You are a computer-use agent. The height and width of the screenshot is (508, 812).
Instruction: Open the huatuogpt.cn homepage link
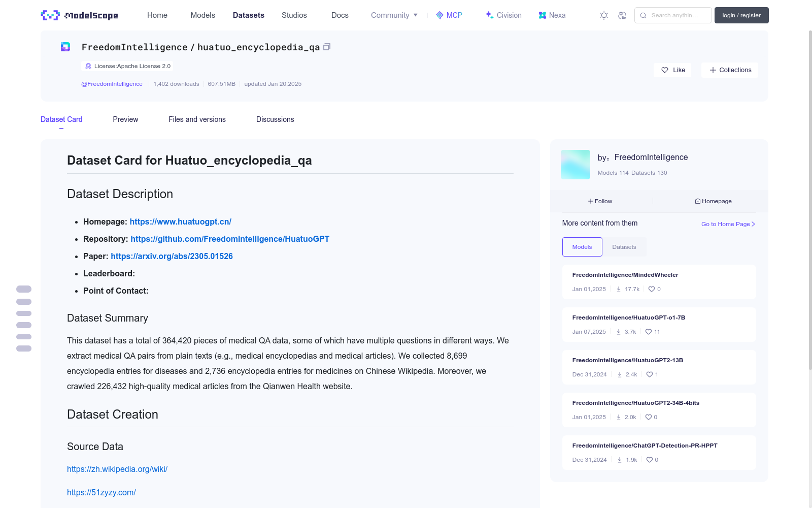tap(181, 221)
